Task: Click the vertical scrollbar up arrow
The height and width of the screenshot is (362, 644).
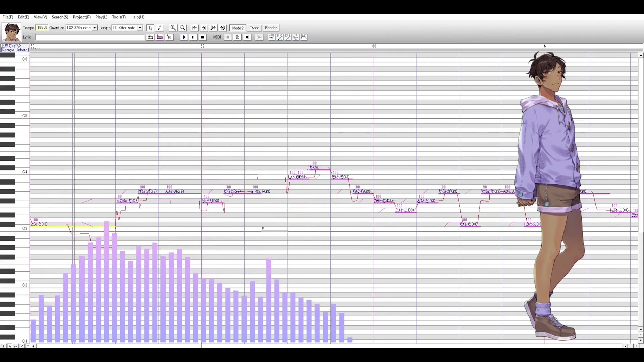Action: pos(641,55)
